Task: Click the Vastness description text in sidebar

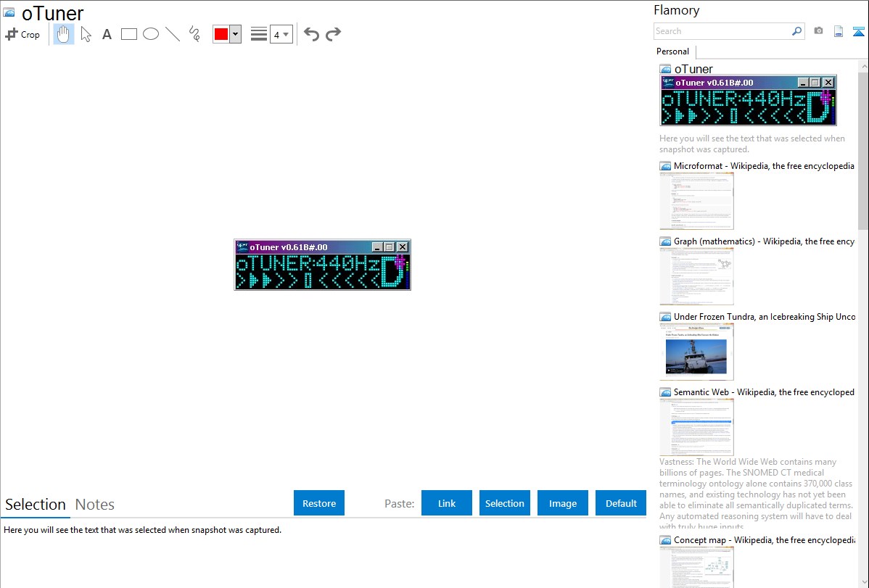Action: coord(757,494)
